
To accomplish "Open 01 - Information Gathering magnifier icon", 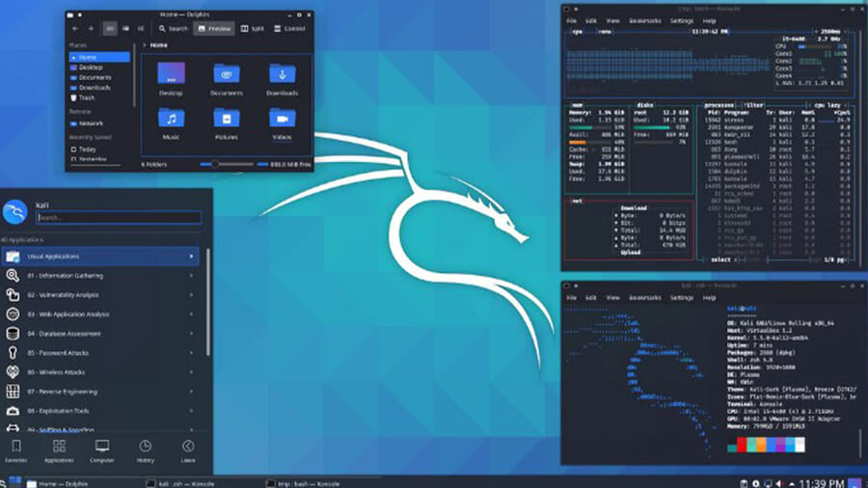I will (x=13, y=276).
